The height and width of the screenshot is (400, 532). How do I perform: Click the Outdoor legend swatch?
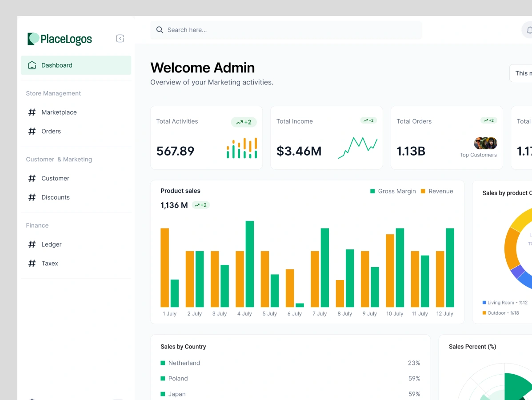point(484,313)
